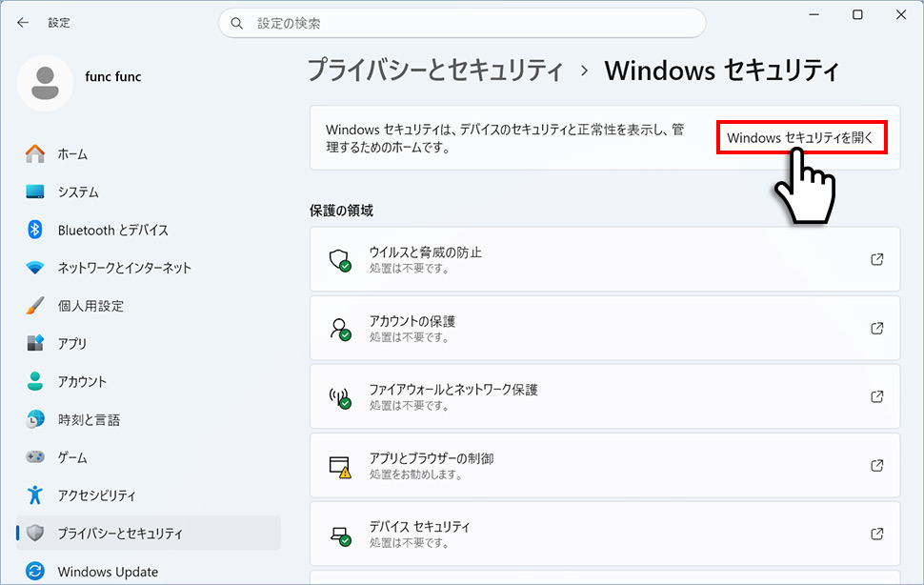Open external link for デバイス セキュリティ
The height and width of the screenshot is (585, 924).
click(877, 534)
